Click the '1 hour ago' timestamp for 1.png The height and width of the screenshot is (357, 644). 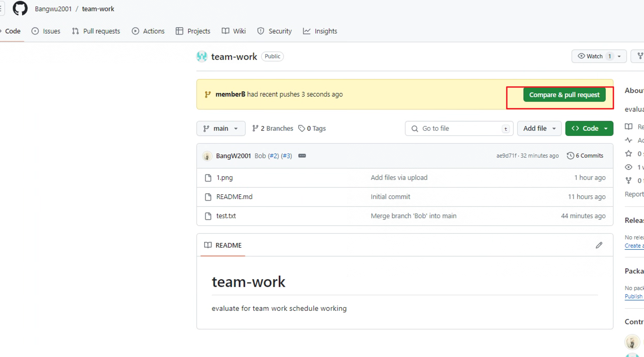[x=589, y=178]
